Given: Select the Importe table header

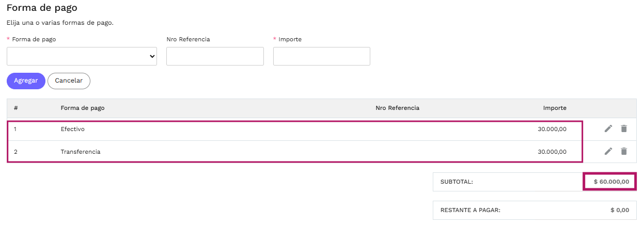Looking at the screenshot, I should point(555,108).
